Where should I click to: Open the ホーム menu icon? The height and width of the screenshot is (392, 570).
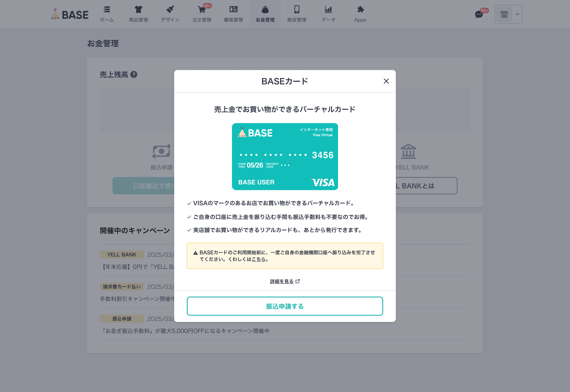pos(107,10)
